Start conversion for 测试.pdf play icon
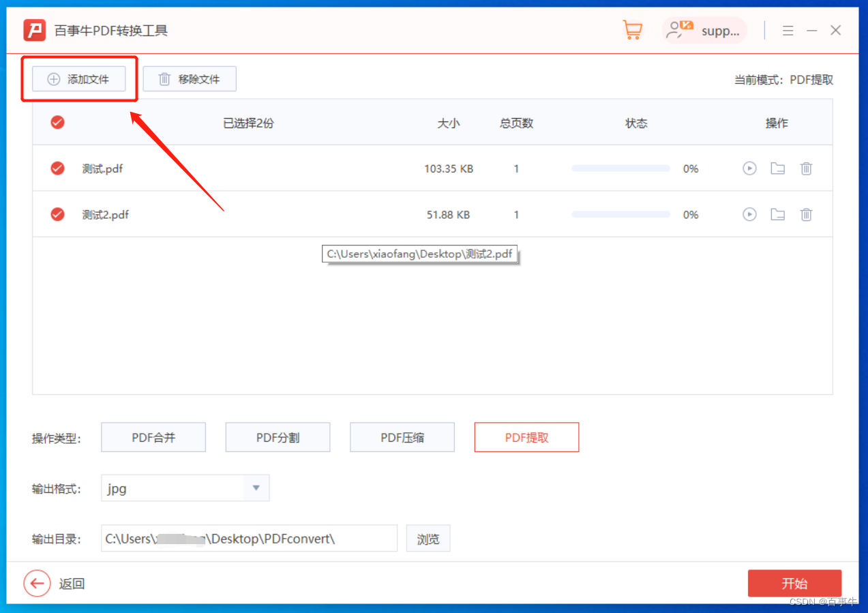 point(749,168)
